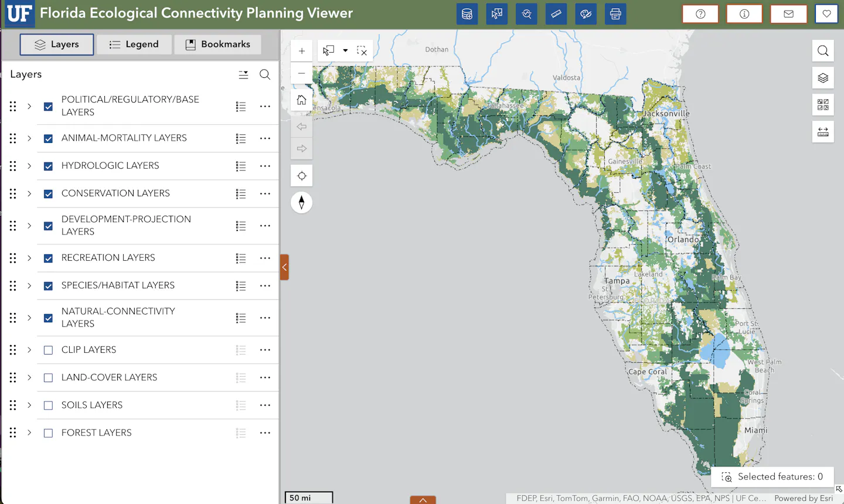Collapse the side panel with orange chevron
The image size is (844, 504).
point(284,267)
